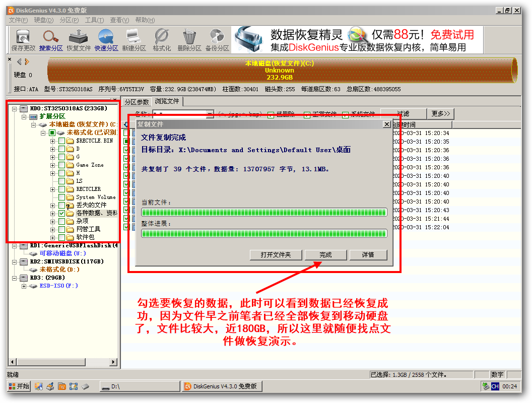Switch to the 浏览文件 tab
Image resolution: width=532 pixels, height=403 pixels.
pyautogui.click(x=167, y=101)
